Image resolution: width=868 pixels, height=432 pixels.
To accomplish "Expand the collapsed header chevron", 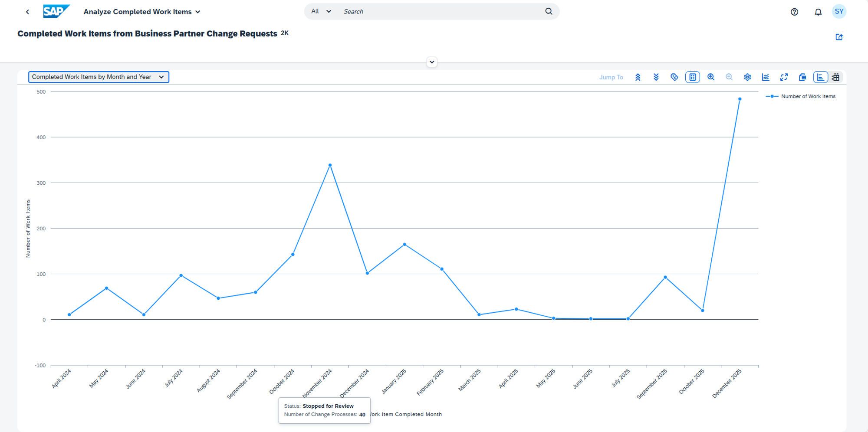I will click(432, 62).
